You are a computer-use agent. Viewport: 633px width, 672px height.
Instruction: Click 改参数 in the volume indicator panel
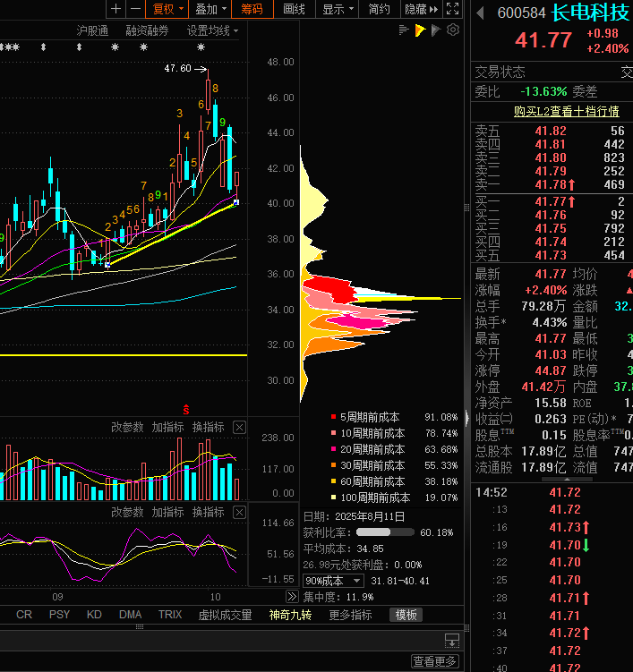127,428
